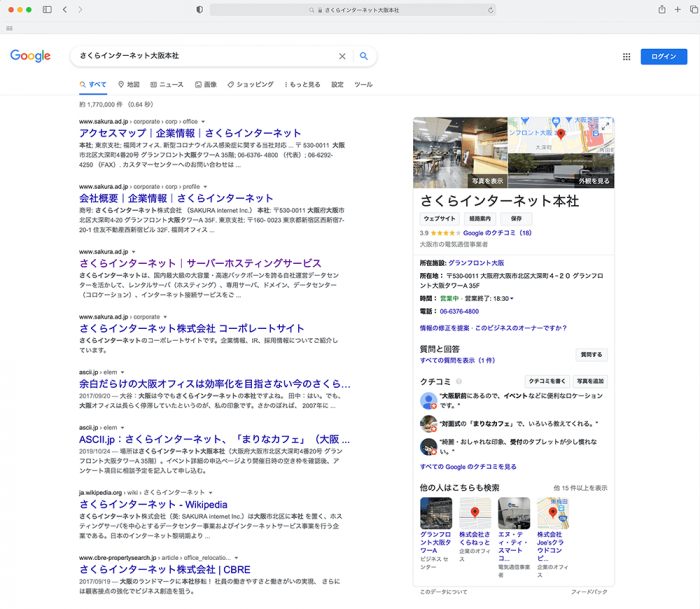Click the Google logo
This screenshot has width=700, height=609.
(x=30, y=56)
